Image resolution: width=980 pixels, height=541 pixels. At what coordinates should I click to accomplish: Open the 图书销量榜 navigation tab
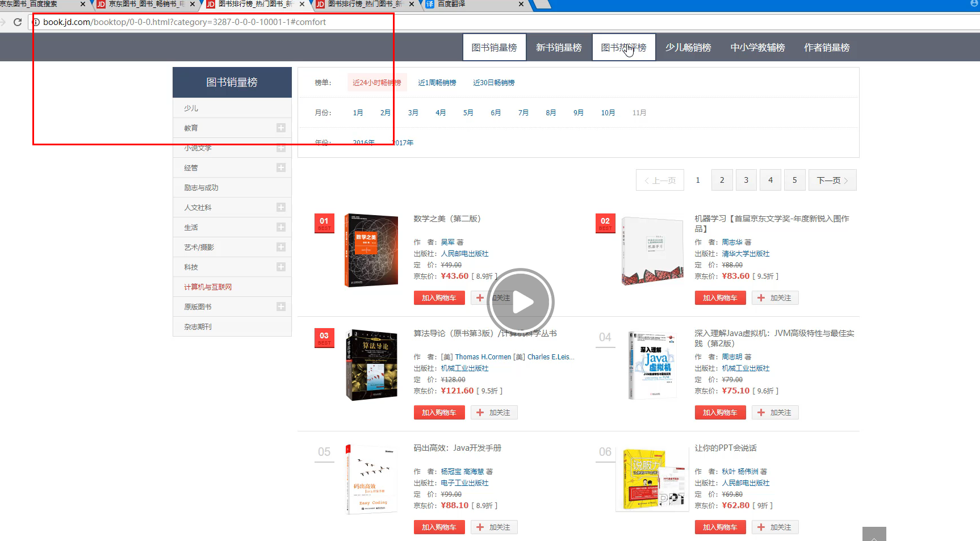pos(495,47)
